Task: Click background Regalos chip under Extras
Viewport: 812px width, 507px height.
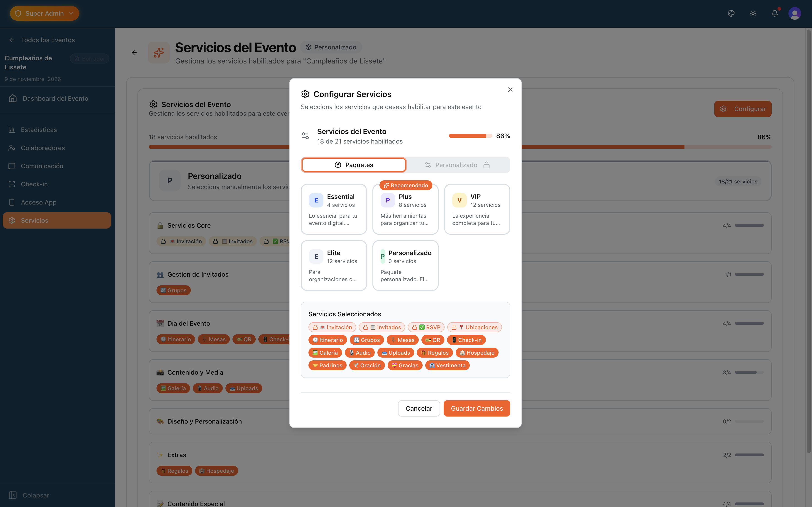Action: pos(174,471)
